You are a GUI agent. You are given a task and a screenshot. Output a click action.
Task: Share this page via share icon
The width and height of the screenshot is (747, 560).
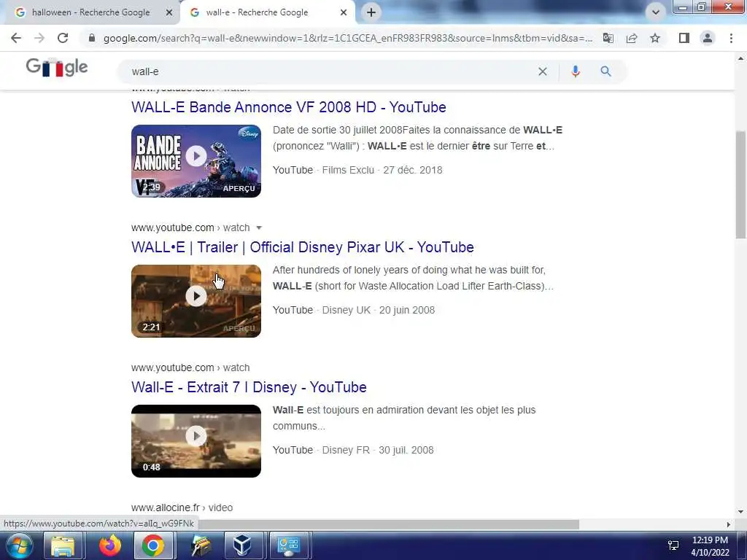coord(632,38)
